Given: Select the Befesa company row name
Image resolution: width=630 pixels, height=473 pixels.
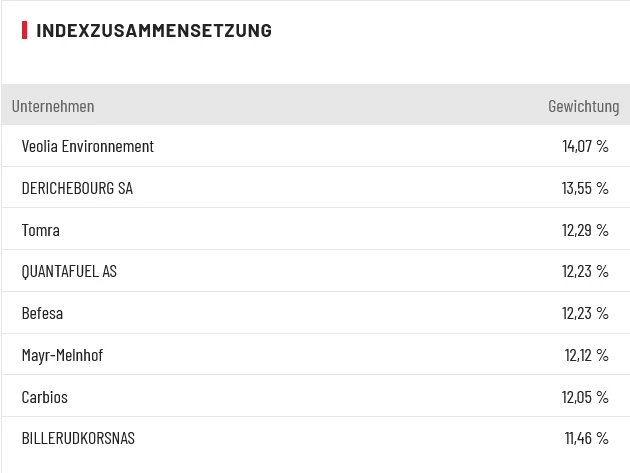Looking at the screenshot, I should (42, 313).
